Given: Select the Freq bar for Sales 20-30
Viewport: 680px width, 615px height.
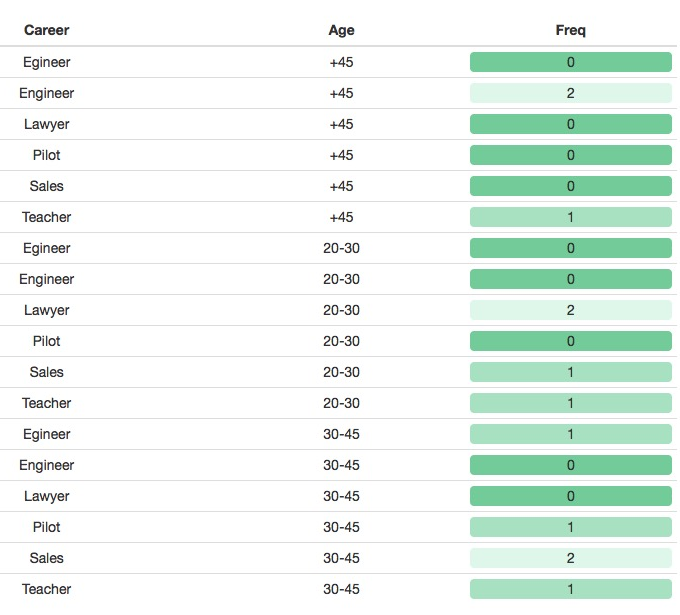Looking at the screenshot, I should [x=570, y=372].
